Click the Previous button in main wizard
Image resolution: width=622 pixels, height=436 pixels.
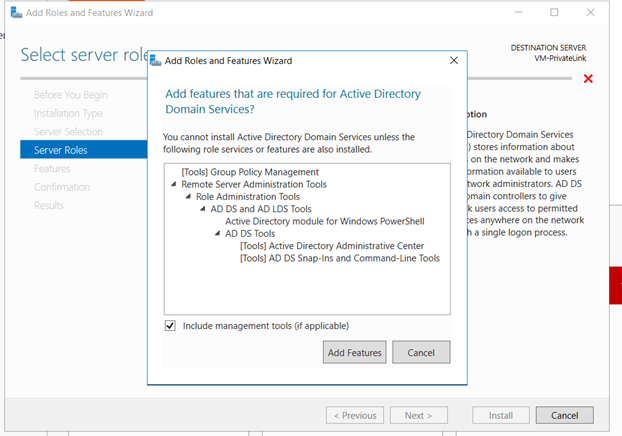point(355,415)
